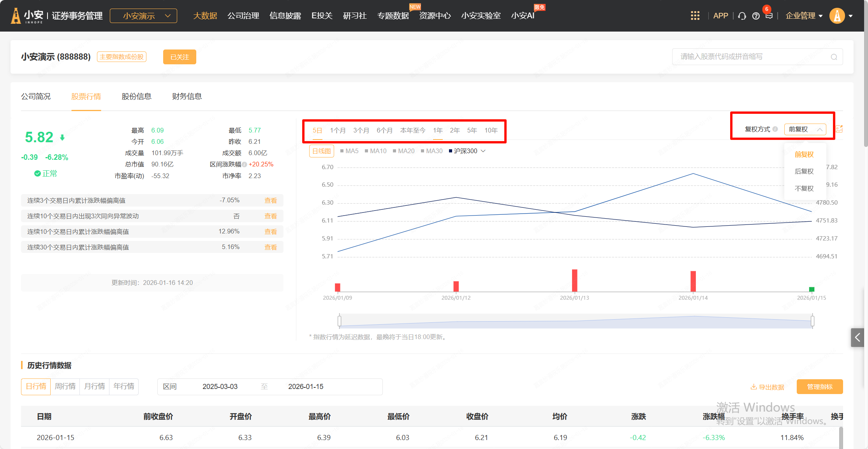Toggle the MA5 legend indicator

(x=349, y=151)
